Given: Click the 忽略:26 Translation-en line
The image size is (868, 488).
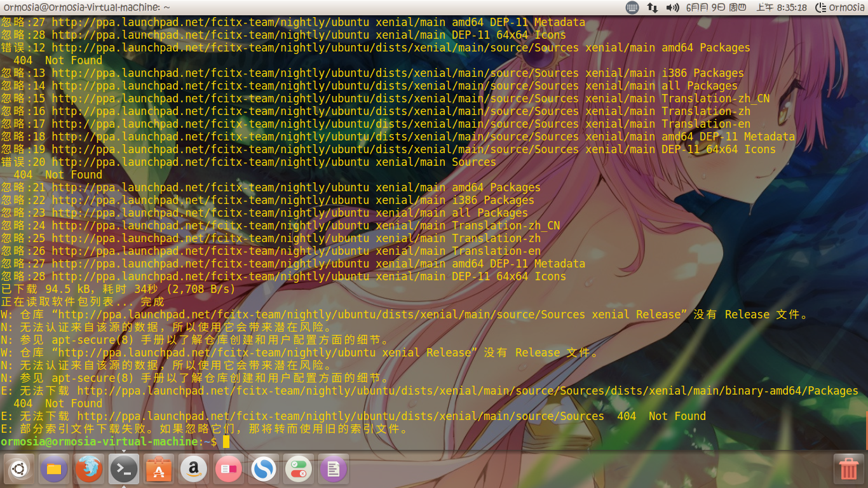Looking at the screenshot, I should [x=271, y=251].
